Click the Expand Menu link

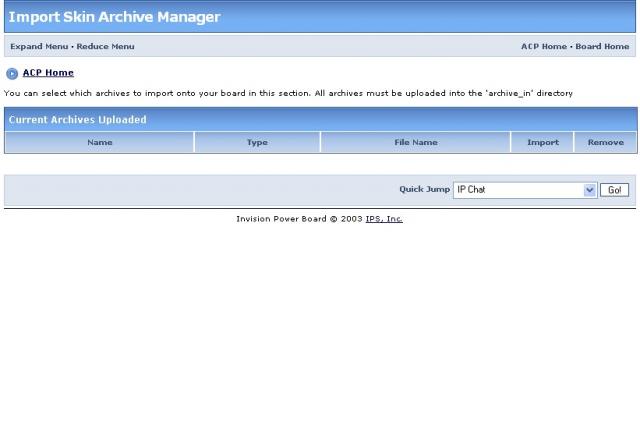[39, 47]
